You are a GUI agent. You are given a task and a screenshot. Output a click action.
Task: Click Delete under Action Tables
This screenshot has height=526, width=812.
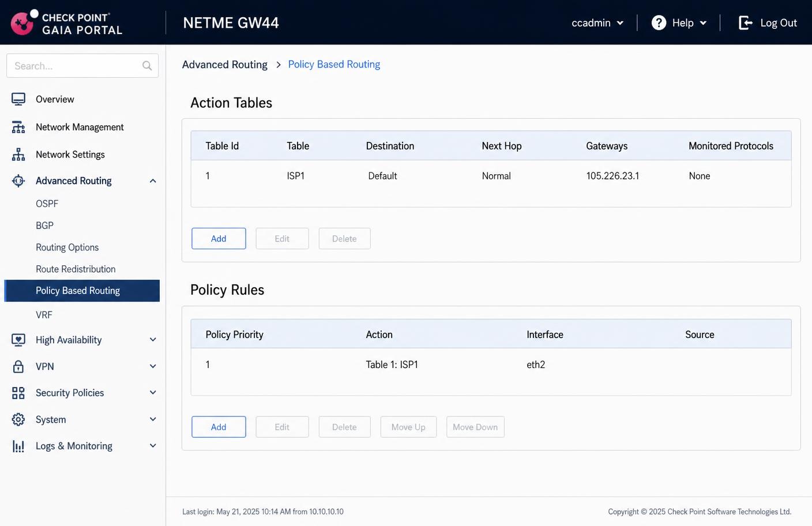tap(344, 239)
